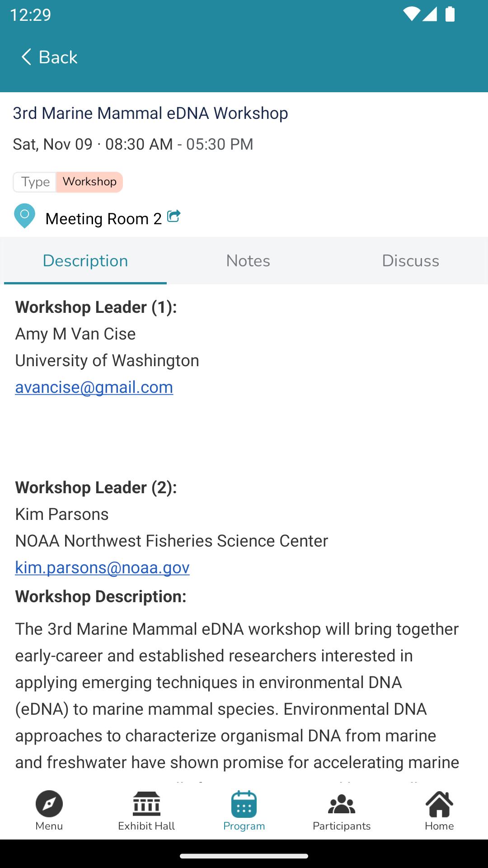Tap the Android home gesture bar
Viewport: 488px width, 868px height.
click(x=244, y=856)
